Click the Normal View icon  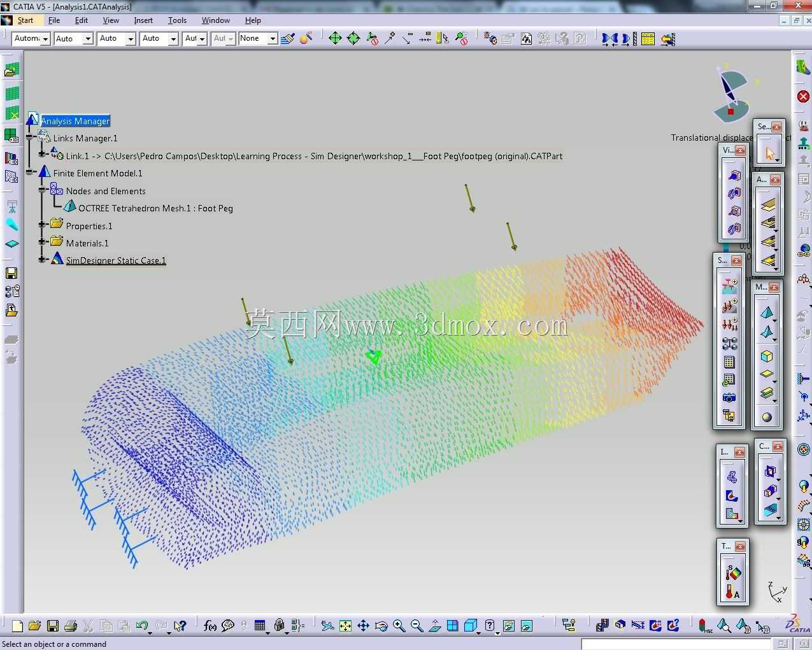434,626
